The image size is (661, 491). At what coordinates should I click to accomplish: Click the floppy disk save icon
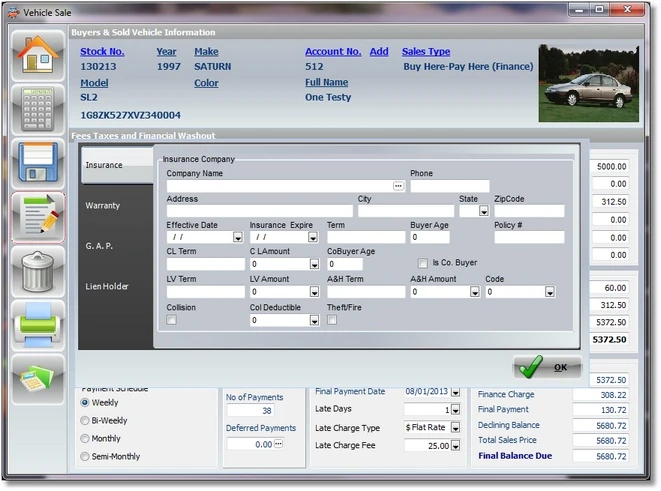pos(38,163)
